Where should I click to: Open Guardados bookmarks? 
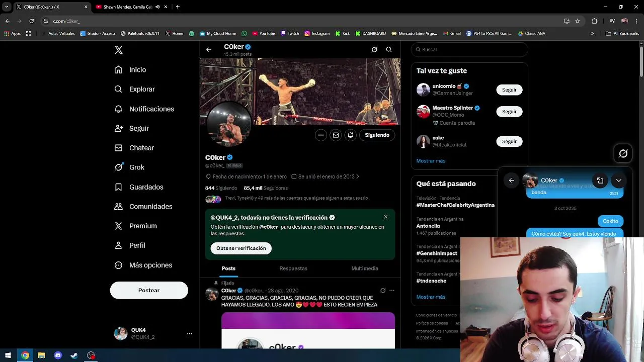pyautogui.click(x=138, y=187)
